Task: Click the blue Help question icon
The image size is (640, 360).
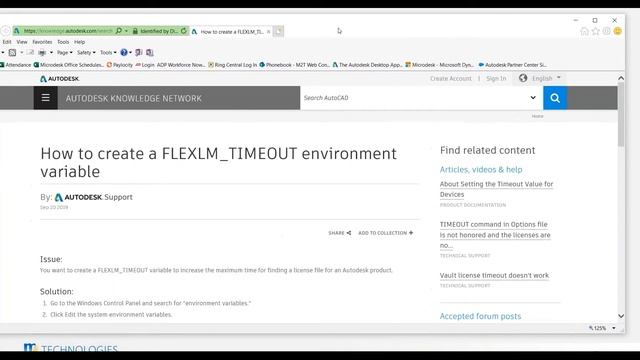Action: [124, 53]
